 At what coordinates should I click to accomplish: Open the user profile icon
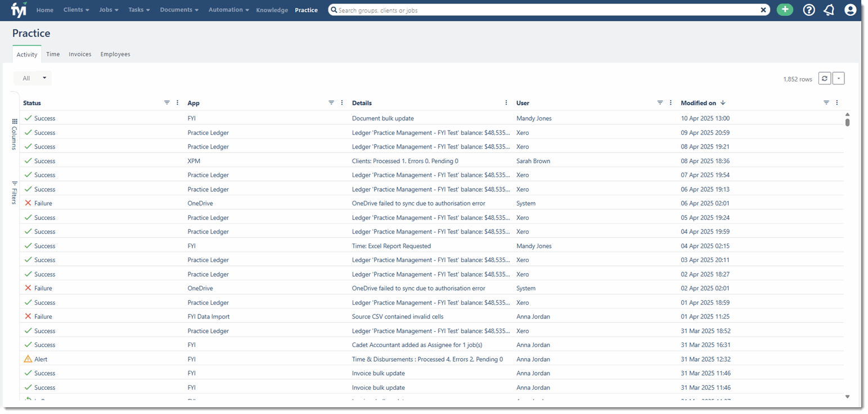tap(850, 10)
